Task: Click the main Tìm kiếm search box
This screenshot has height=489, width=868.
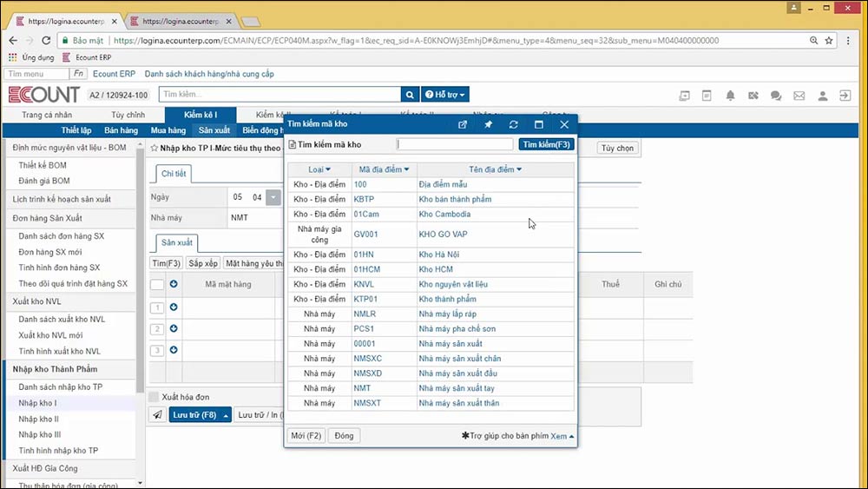Action: coord(280,95)
